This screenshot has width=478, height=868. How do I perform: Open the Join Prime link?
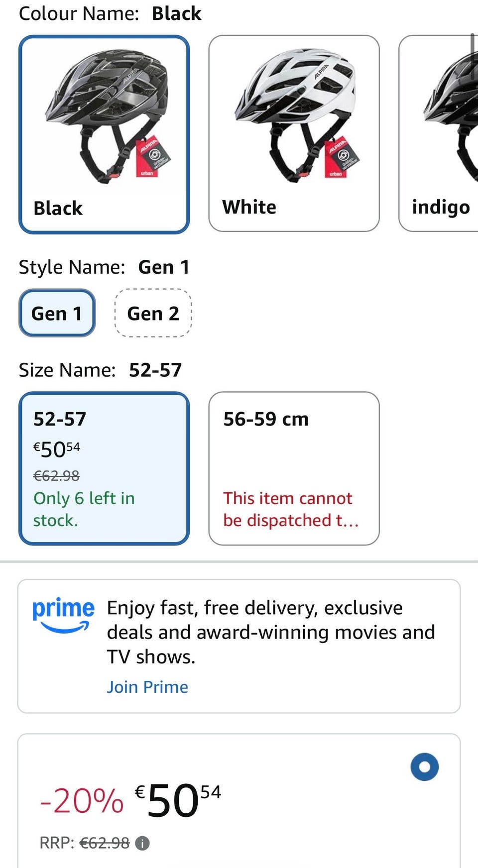(147, 687)
